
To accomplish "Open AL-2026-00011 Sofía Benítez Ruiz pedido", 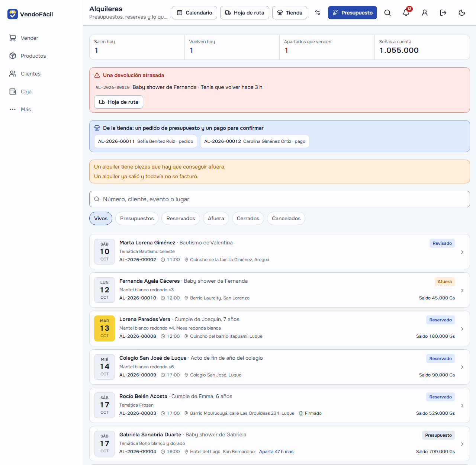I will 145,141.
